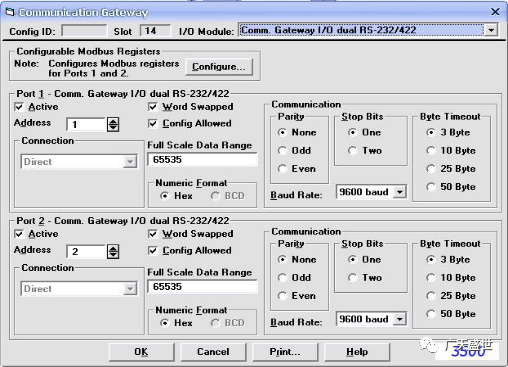Click the Slot field showing 14
The height and width of the screenshot is (367, 508).
pos(155,31)
